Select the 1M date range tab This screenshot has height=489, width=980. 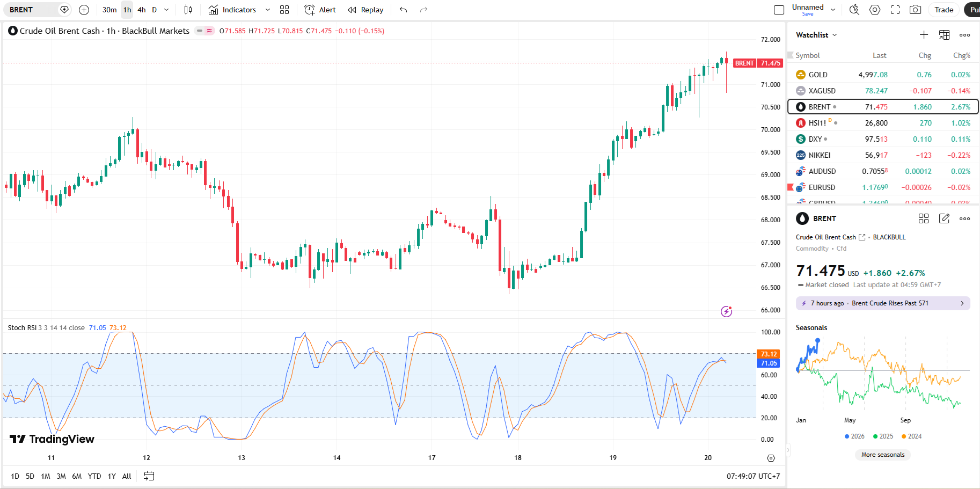click(x=46, y=476)
